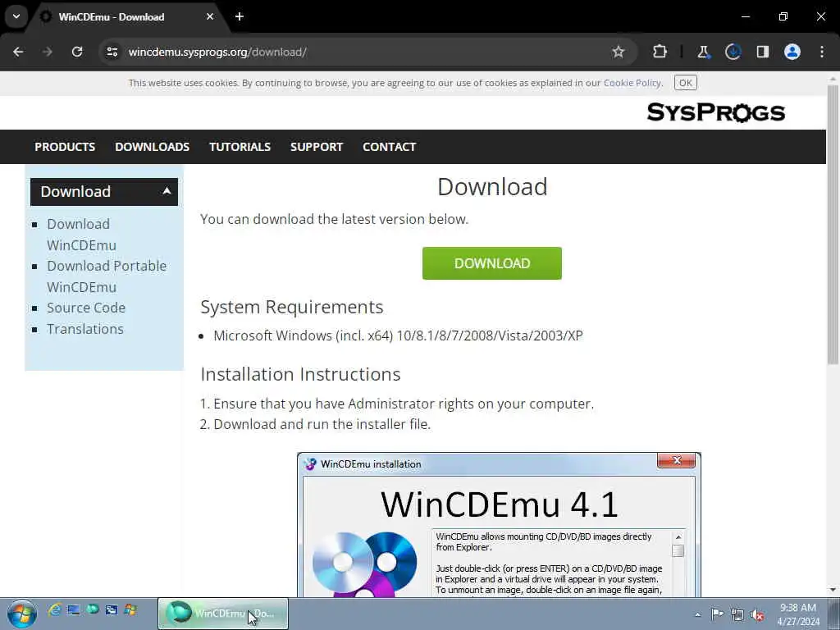Open the SUPPORT menu

[317, 147]
